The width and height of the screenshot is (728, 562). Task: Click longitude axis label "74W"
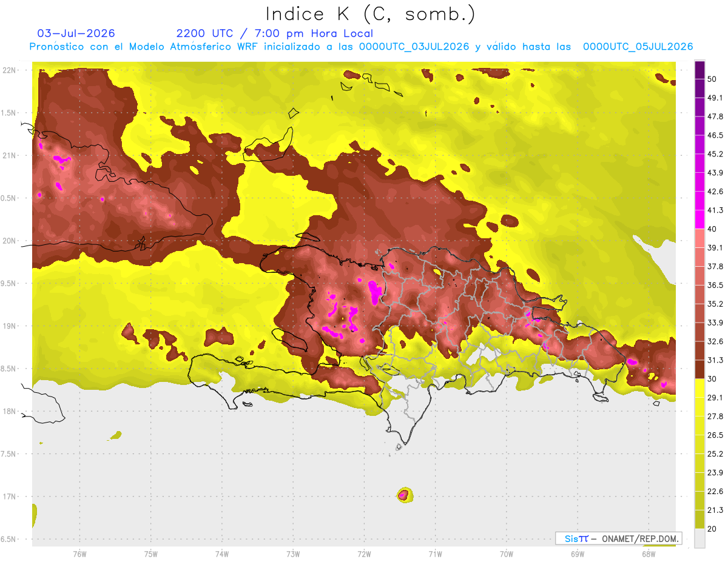[222, 554]
